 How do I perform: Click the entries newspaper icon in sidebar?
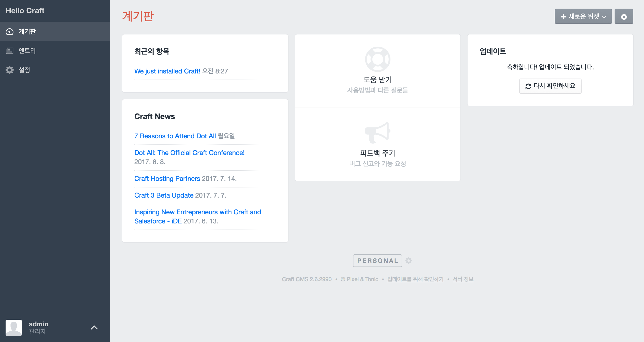(10, 51)
